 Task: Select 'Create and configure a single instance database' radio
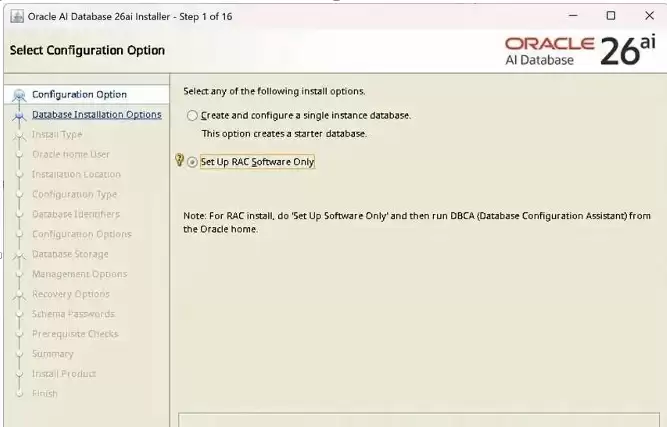click(192, 116)
